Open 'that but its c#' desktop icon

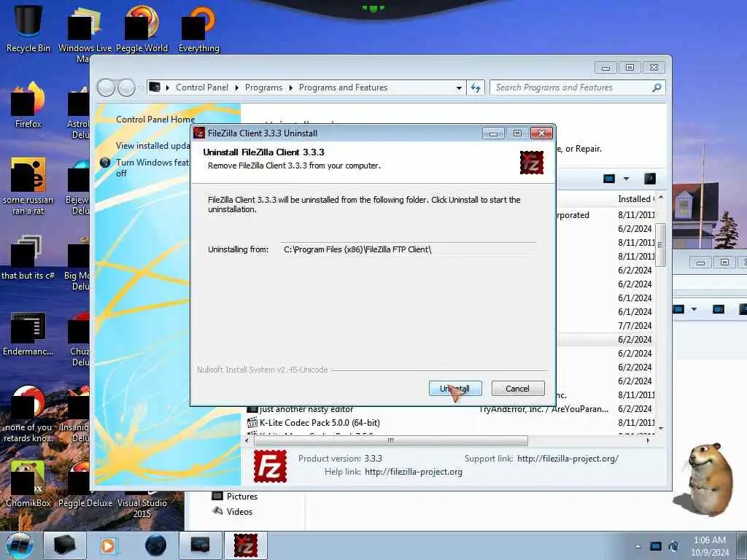pyautogui.click(x=28, y=257)
